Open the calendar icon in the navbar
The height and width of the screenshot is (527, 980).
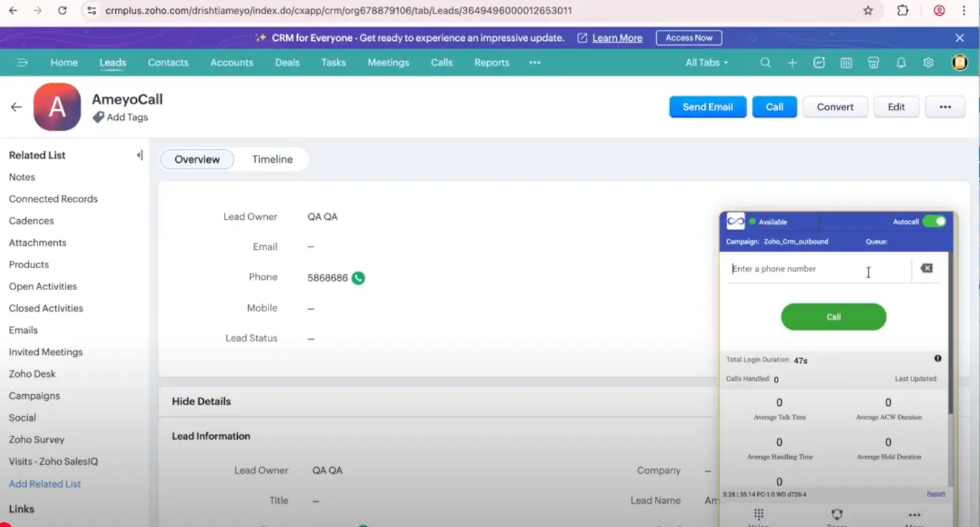[x=846, y=63]
